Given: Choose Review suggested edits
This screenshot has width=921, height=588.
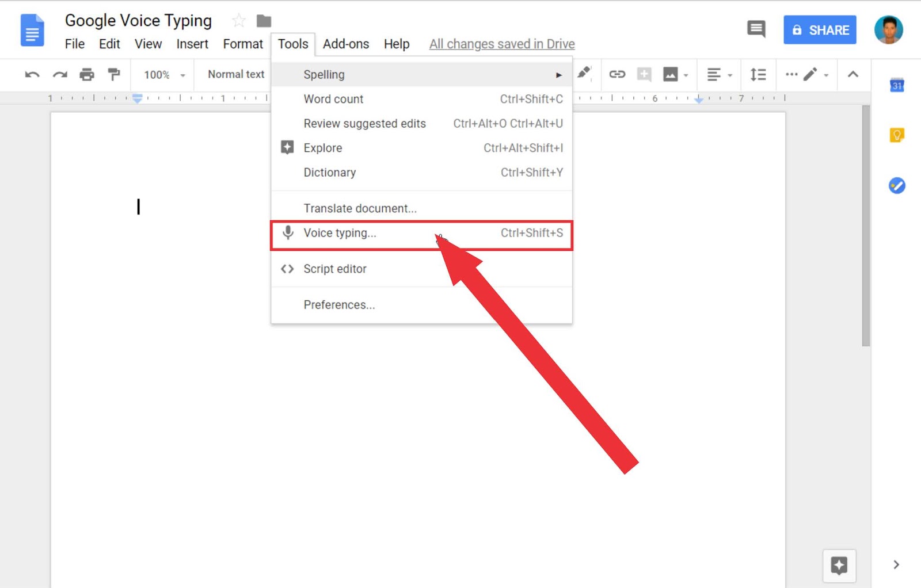Looking at the screenshot, I should [421, 124].
